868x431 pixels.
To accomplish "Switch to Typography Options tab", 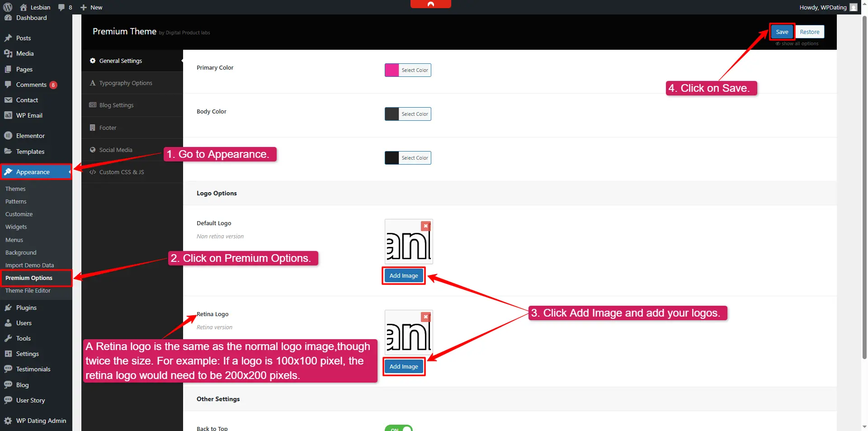I will coord(126,83).
